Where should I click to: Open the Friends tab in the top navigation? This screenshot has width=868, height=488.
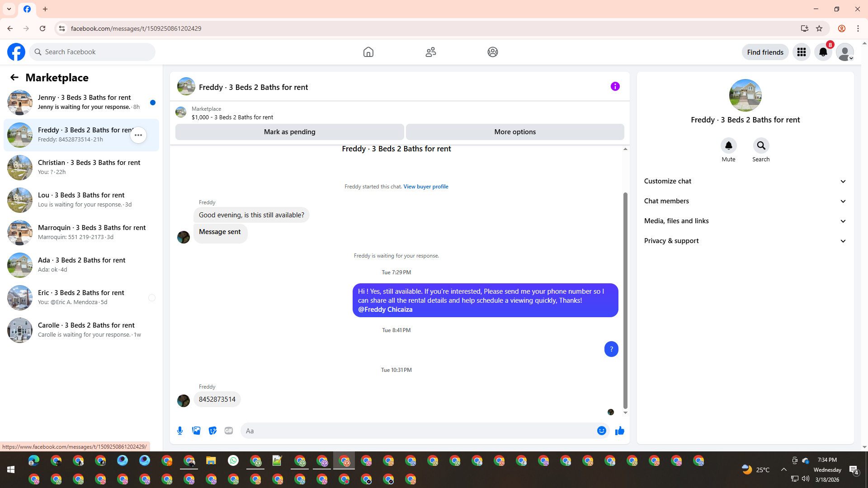430,52
